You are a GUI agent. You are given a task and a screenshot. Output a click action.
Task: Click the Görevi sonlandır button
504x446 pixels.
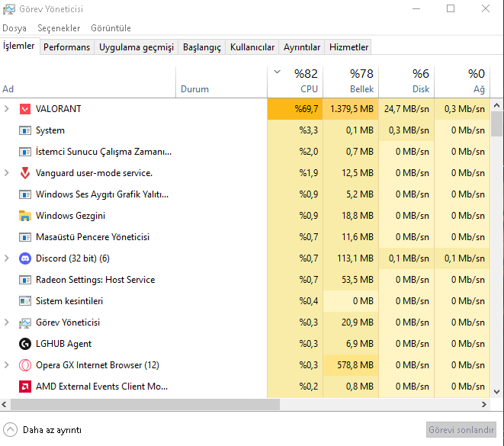pyautogui.click(x=461, y=430)
